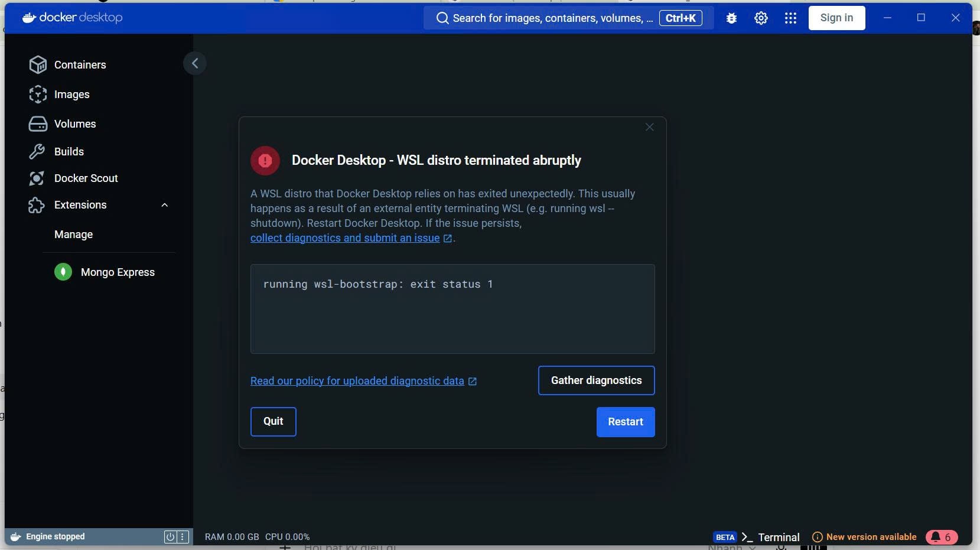
Task: Restart Docker Desktop via Restart button
Action: [626, 422]
